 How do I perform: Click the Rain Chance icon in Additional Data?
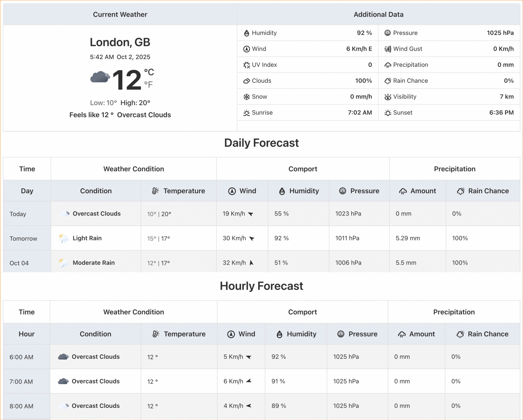point(388,81)
